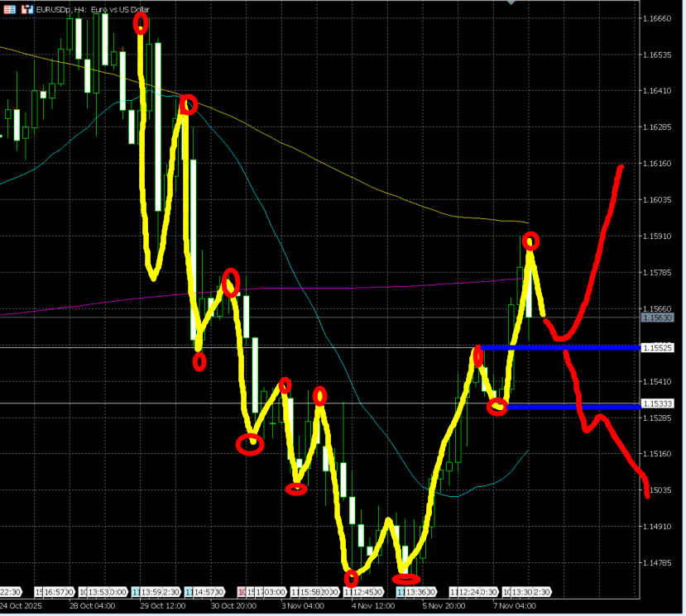This screenshot has height=616, width=686.
Task: Click the chart shift triangle marker
Action: tap(511, 3)
